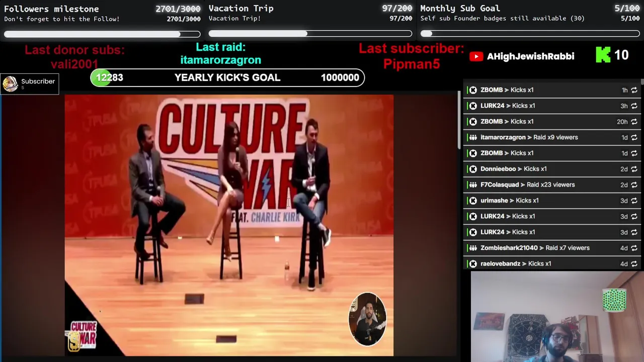Click the "Last raid:" heading
Viewport: 644px width, 362px height.
coord(220,47)
